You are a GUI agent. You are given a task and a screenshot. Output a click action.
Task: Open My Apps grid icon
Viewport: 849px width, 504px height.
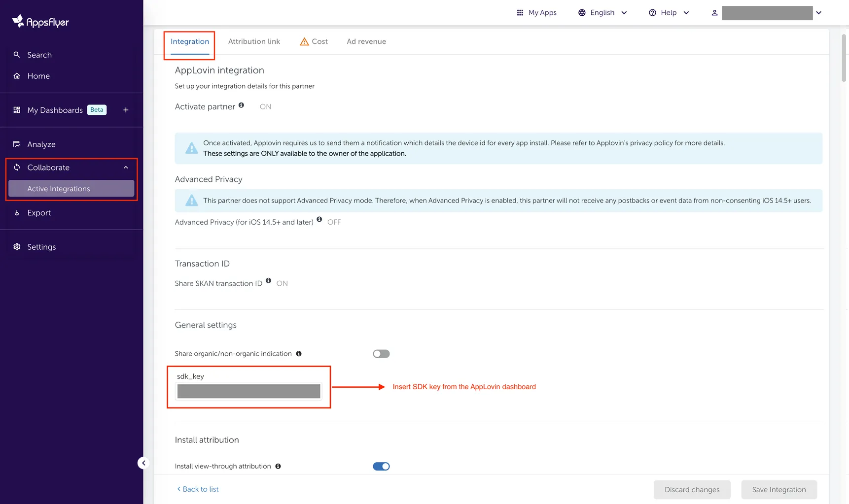pyautogui.click(x=520, y=12)
